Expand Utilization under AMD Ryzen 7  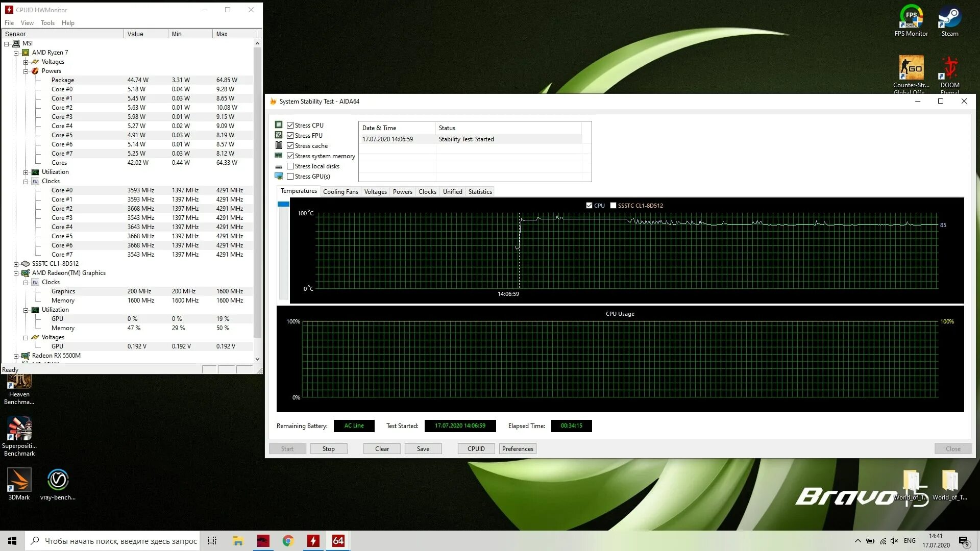pyautogui.click(x=26, y=172)
